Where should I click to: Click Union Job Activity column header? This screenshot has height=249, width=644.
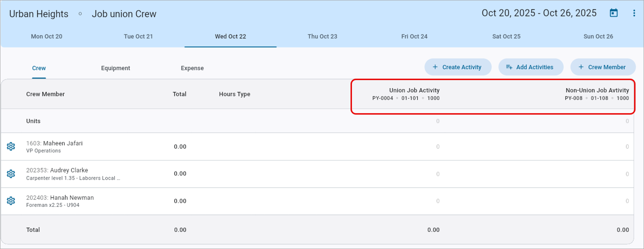414,91
